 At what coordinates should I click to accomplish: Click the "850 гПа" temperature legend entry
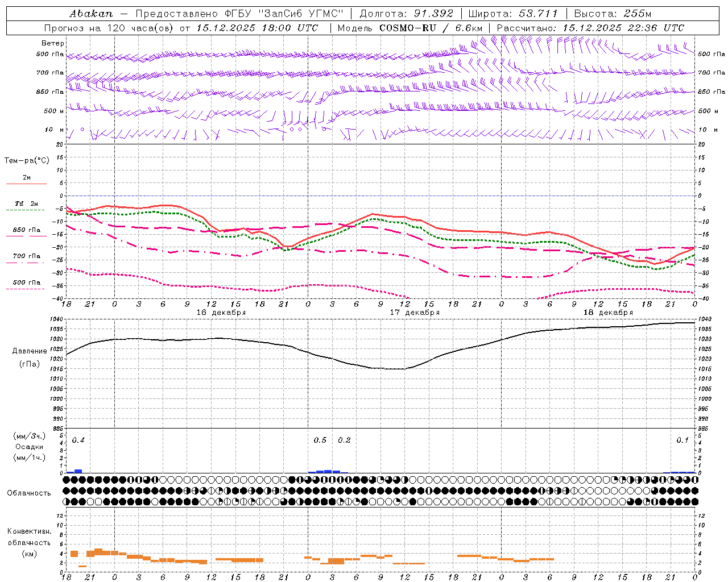tap(26, 230)
